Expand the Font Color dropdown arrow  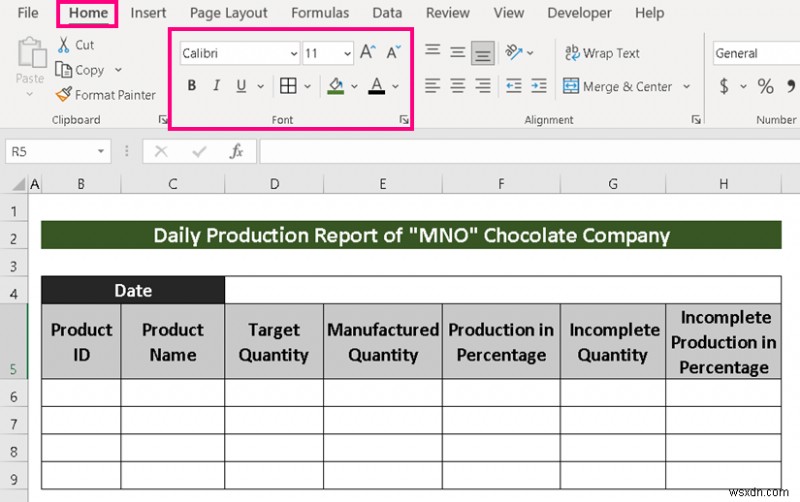(395, 86)
